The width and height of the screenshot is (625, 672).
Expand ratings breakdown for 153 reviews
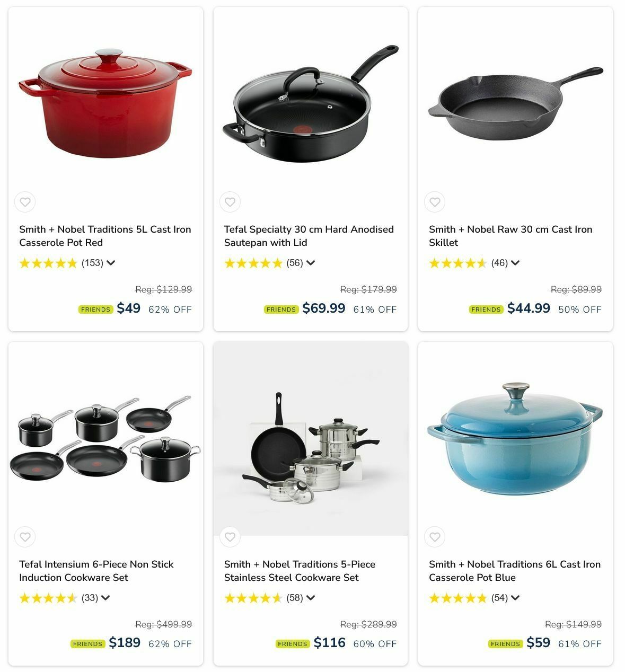pyautogui.click(x=111, y=263)
